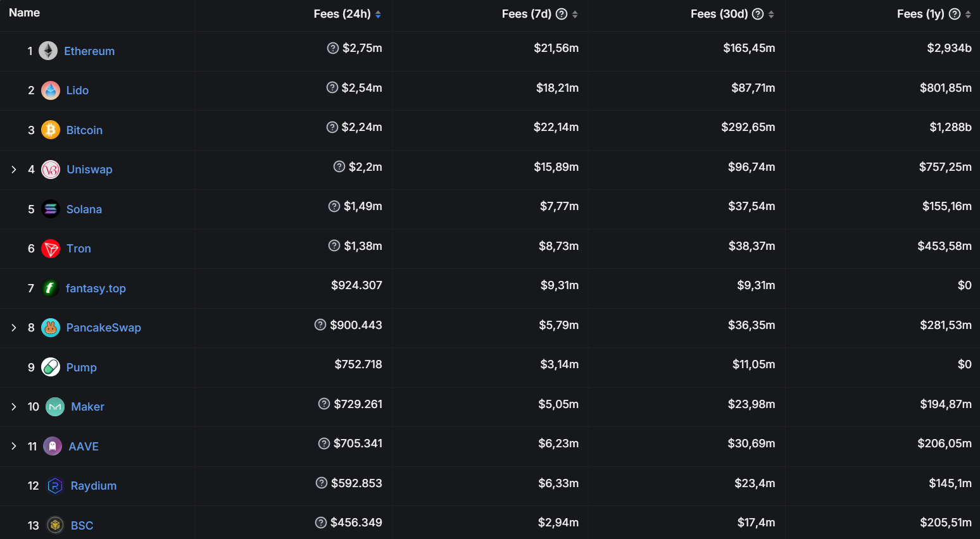
Task: Click the question mark icon next to Lido's $2,54m
Action: tap(332, 87)
